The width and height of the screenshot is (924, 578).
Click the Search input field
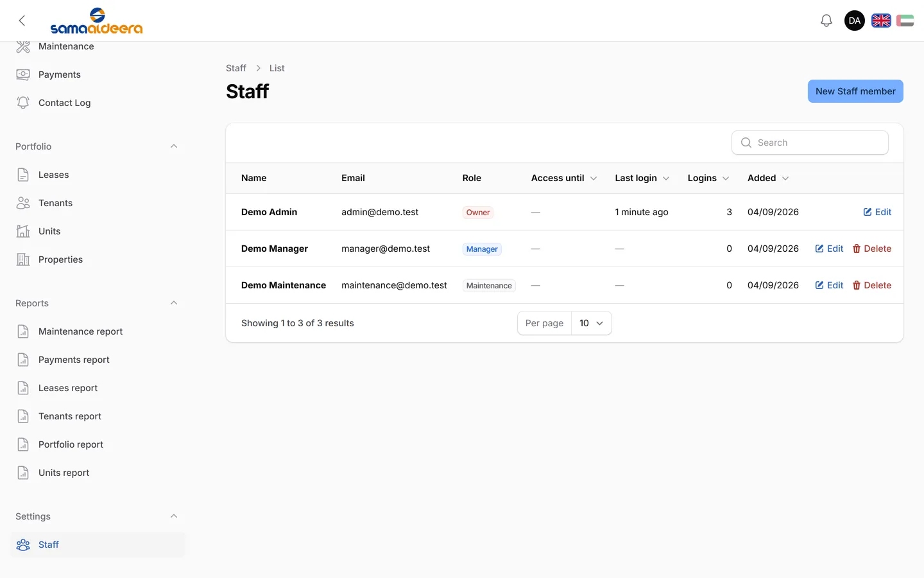pos(810,143)
